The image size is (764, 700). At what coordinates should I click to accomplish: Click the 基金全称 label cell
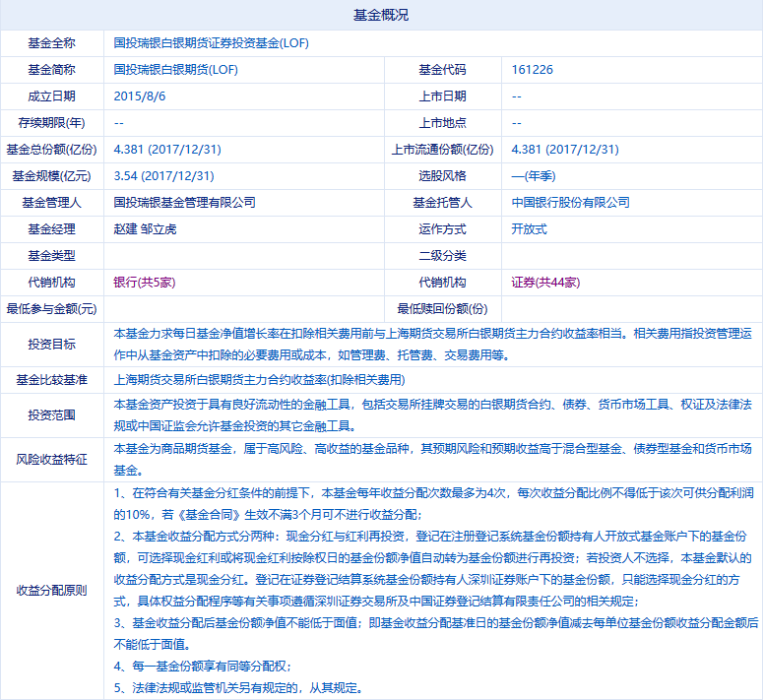tap(51, 43)
